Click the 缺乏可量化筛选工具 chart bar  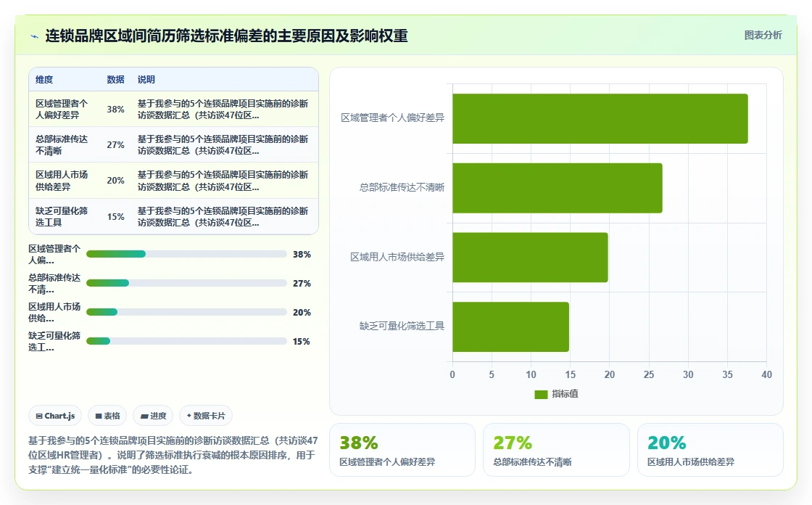point(510,327)
